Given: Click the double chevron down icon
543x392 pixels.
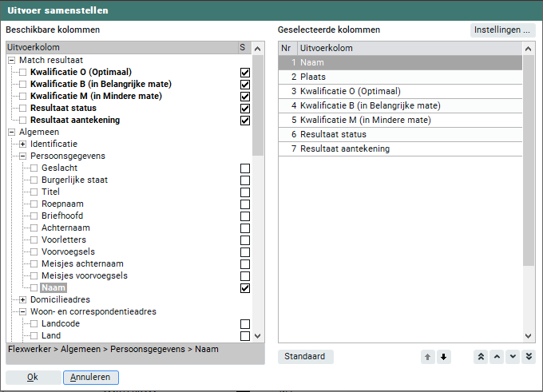Looking at the screenshot, I should [528, 357].
